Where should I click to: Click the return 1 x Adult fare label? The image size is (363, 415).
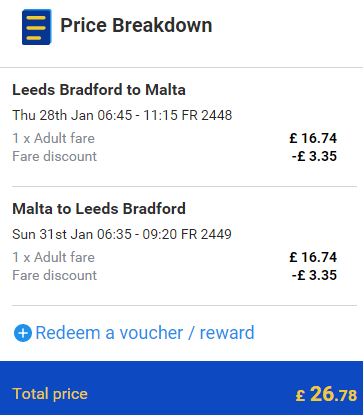pyautogui.click(x=53, y=257)
